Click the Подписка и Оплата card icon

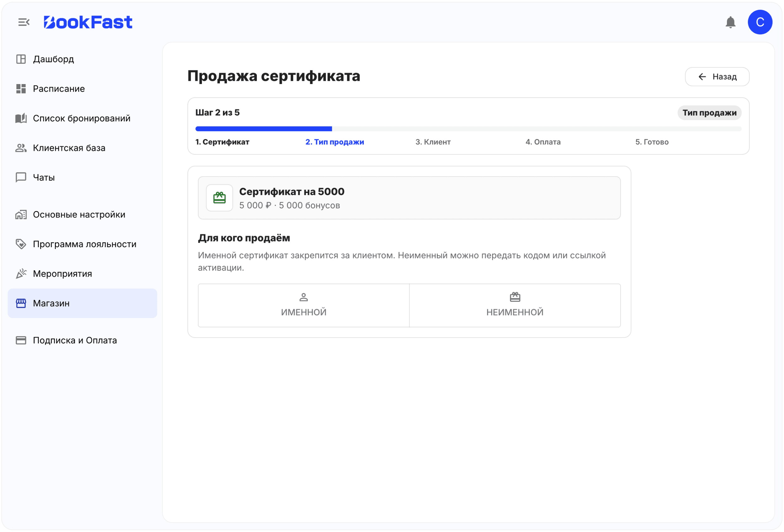coord(21,340)
